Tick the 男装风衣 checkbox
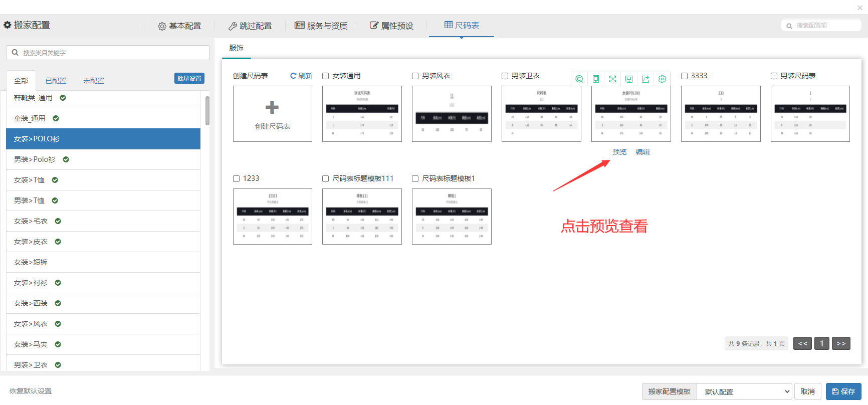Viewport: 868px width, 405px height. click(415, 76)
